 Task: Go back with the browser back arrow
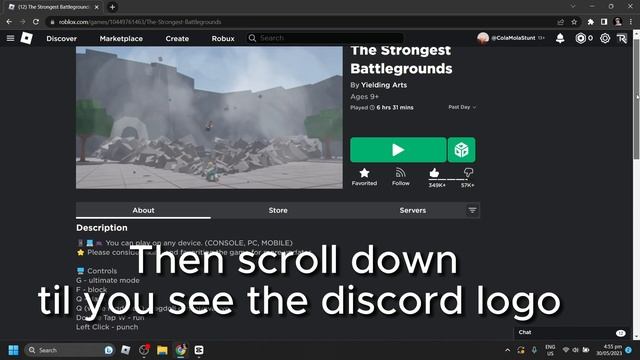click(9, 22)
